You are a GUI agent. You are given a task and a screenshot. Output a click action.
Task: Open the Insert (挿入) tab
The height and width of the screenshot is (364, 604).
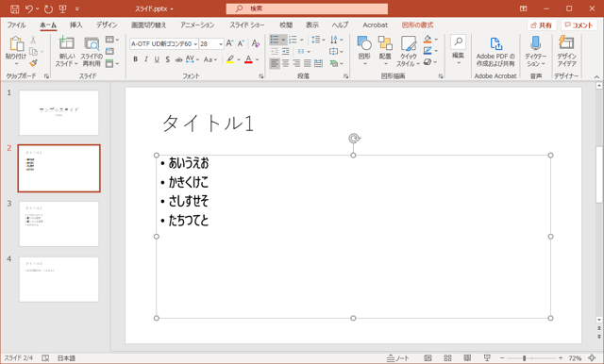(x=75, y=25)
